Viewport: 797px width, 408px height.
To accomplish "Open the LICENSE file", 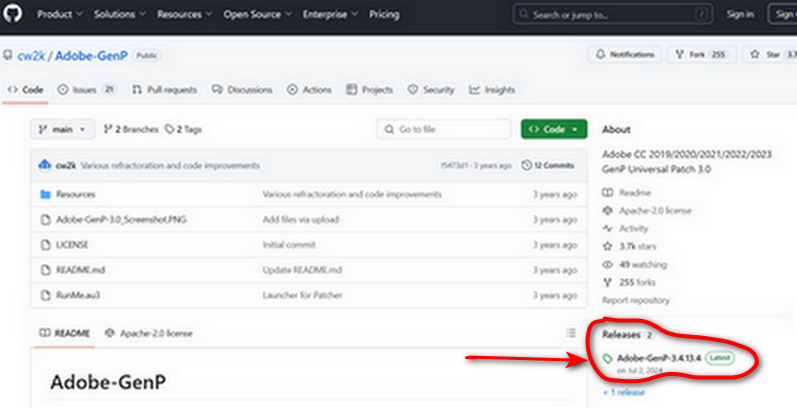I will tap(72, 245).
